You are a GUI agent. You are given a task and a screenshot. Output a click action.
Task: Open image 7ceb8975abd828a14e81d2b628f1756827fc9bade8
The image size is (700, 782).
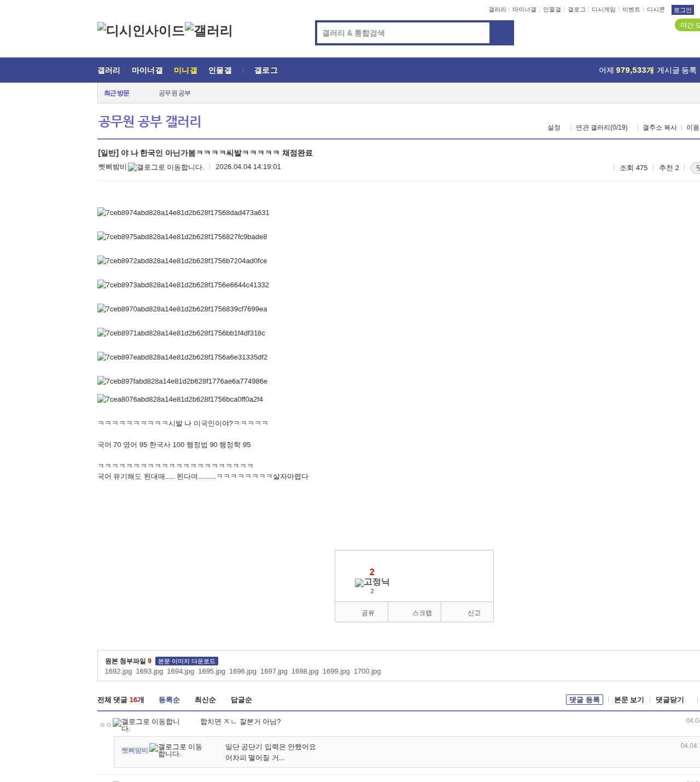(182, 237)
